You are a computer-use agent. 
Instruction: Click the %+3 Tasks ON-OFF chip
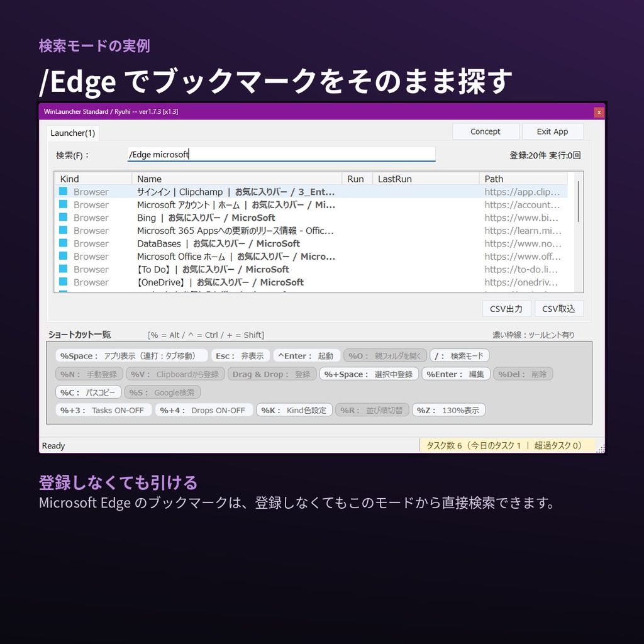pyautogui.click(x=104, y=410)
